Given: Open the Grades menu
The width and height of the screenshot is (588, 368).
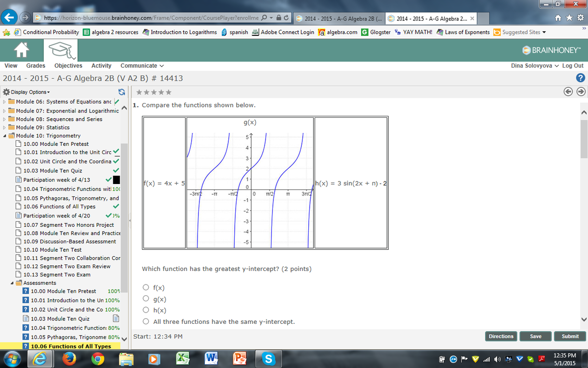Looking at the screenshot, I should pos(36,65).
